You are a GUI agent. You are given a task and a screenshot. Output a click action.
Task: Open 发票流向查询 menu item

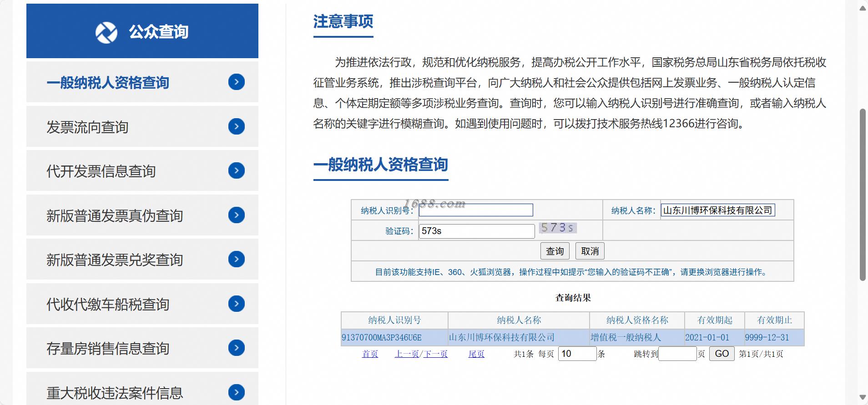(x=142, y=126)
